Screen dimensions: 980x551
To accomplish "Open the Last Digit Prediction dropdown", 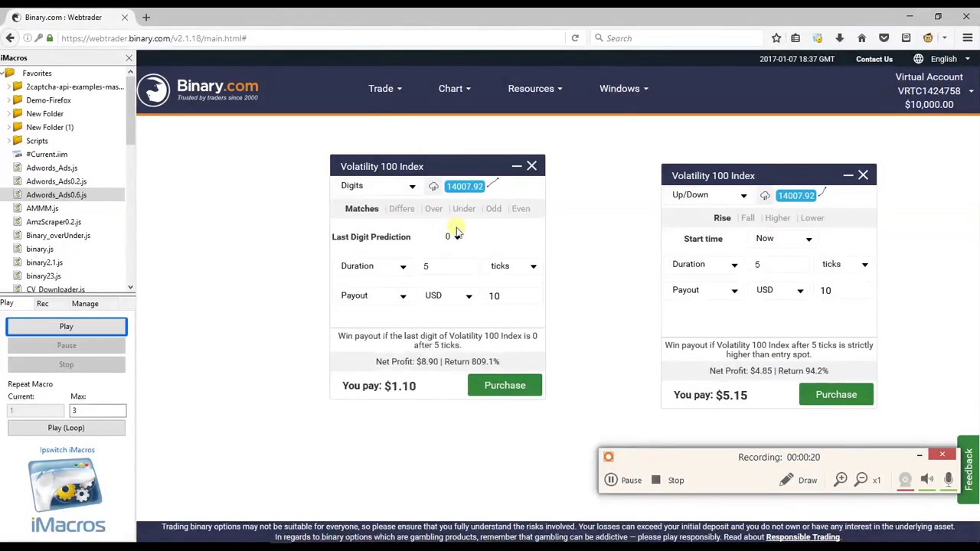I will tap(454, 236).
